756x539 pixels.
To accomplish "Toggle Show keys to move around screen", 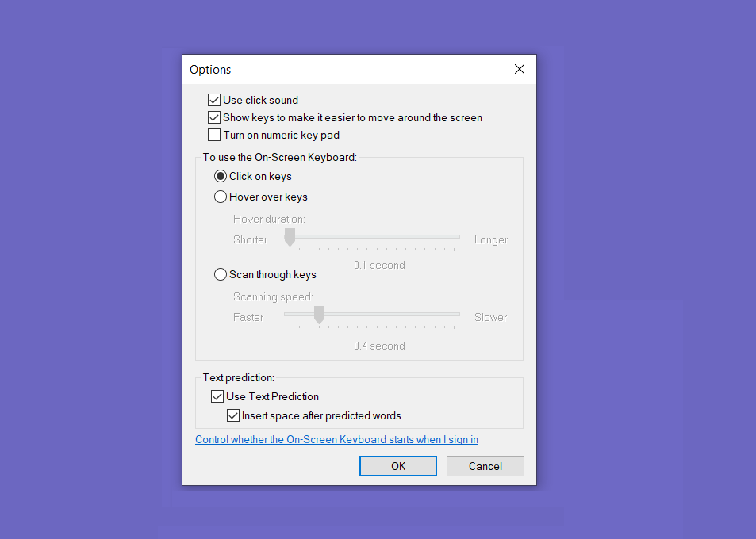I will pyautogui.click(x=214, y=117).
